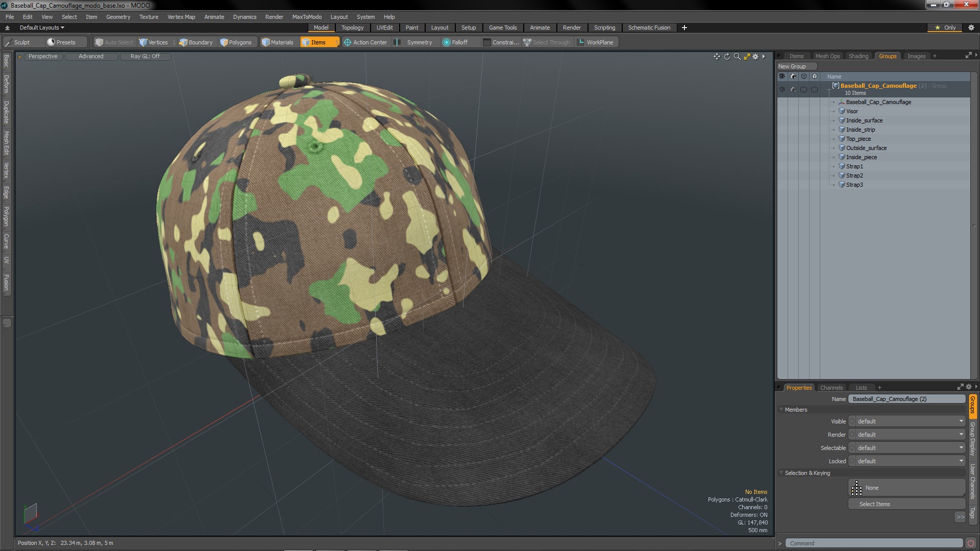Select the Outside_surface mesh item

(866, 148)
